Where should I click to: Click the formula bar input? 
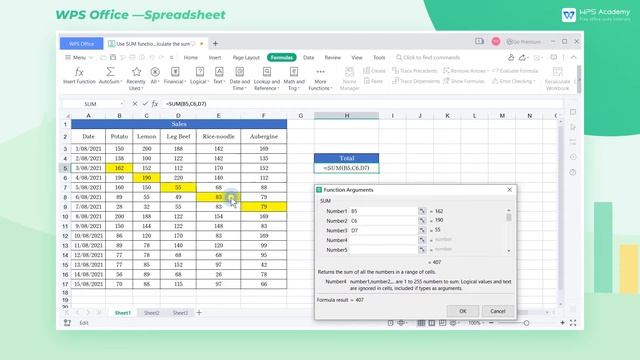[361, 104]
